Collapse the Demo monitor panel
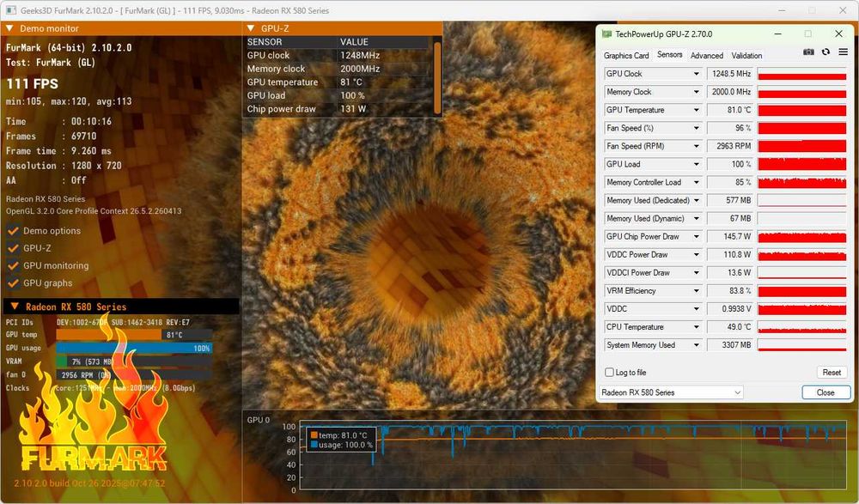 [x=9, y=28]
